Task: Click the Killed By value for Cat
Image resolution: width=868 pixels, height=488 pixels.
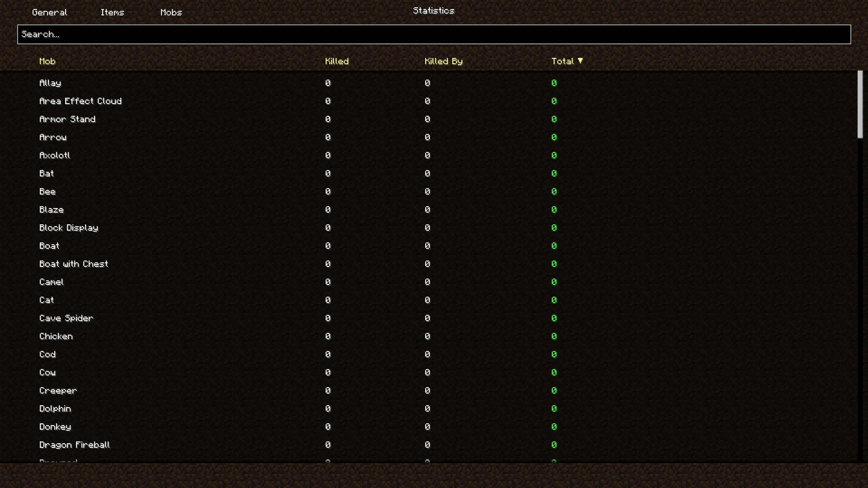Action: pyautogui.click(x=427, y=300)
